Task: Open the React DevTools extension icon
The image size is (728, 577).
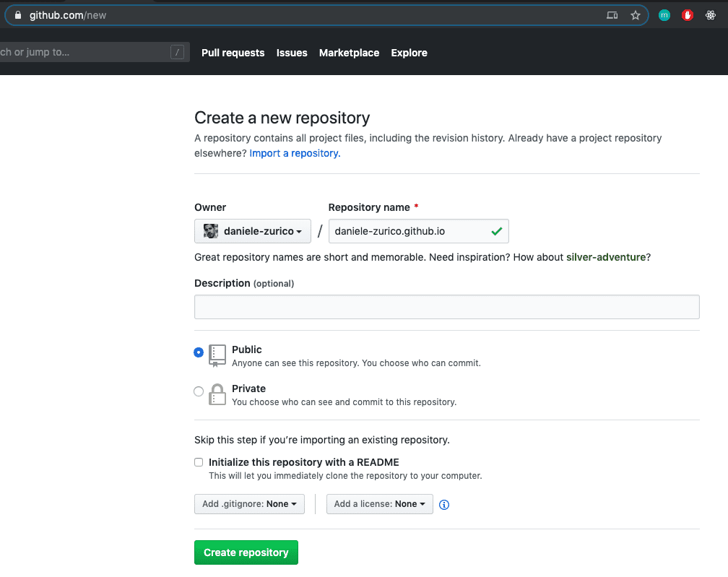Action: click(x=711, y=15)
